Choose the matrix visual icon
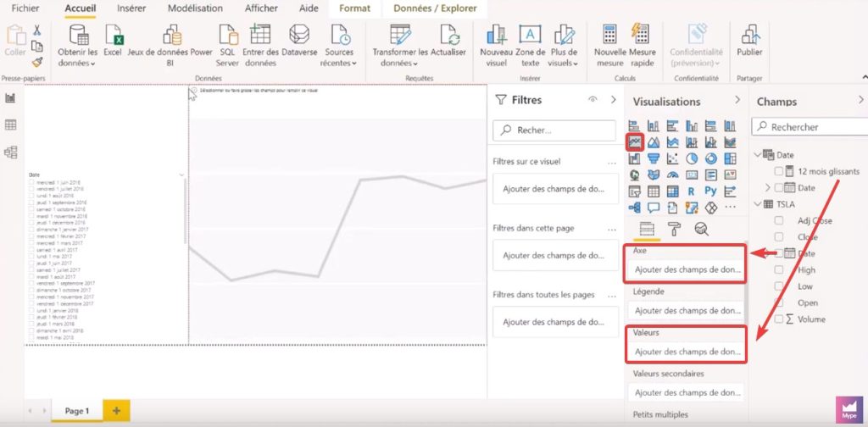868x427 pixels. point(672,191)
